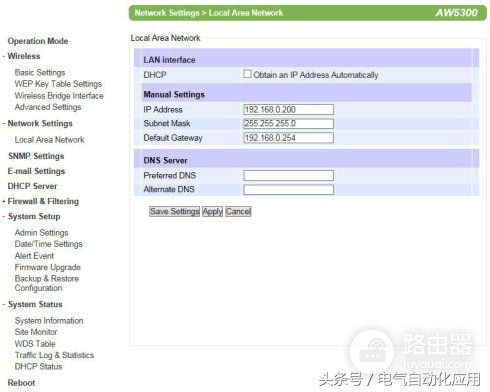490x392 pixels.
Task: Click the Alternate DNS input field
Action: (288, 190)
